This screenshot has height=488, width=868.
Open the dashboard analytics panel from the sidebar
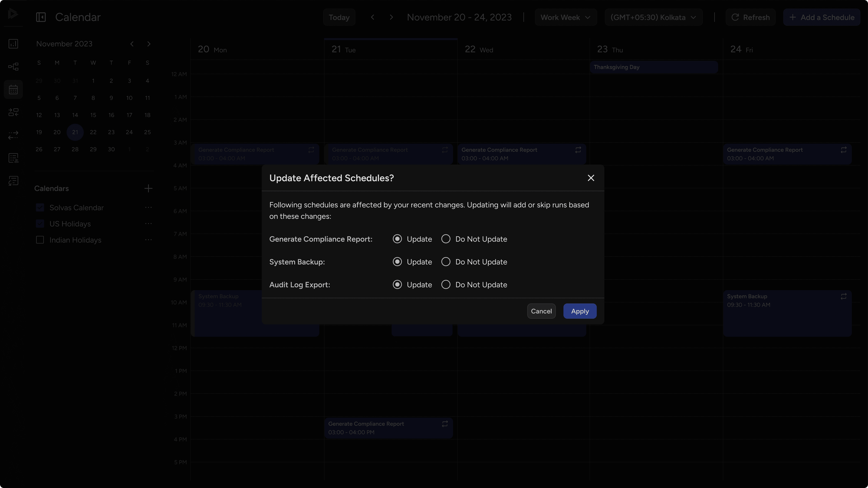point(13,44)
